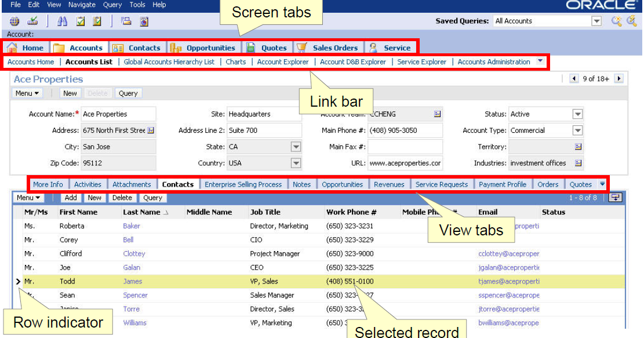Click the house icon on Home tab

12,48
